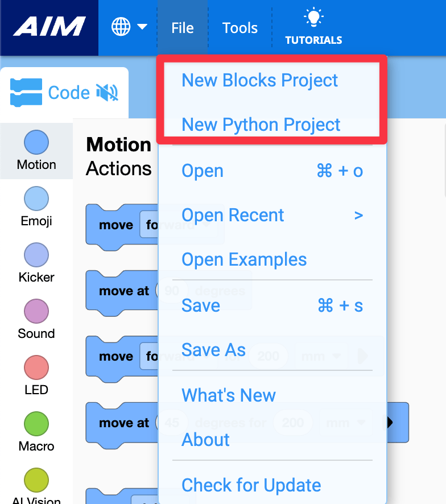Select the Macro block category
446x504 pixels.
(36, 424)
